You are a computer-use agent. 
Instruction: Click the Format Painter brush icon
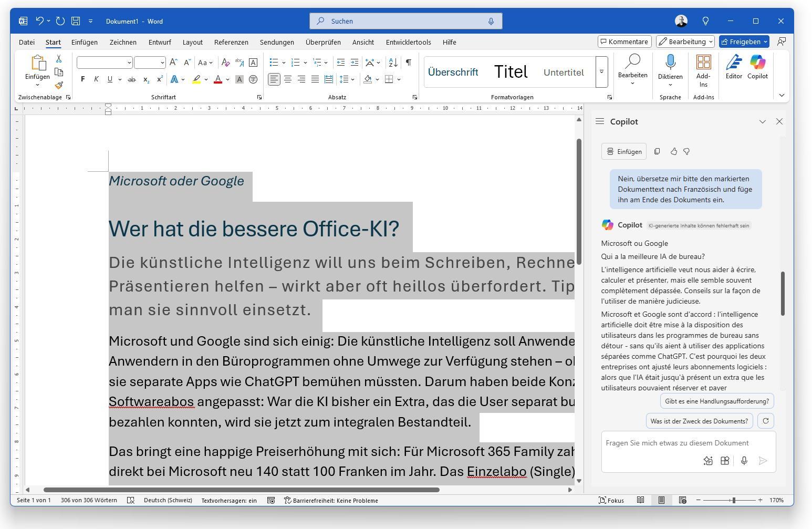click(x=59, y=85)
